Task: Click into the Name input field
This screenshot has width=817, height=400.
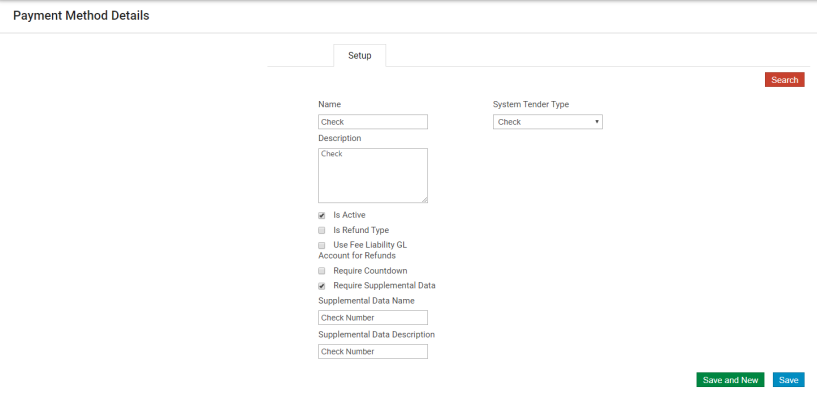Action: tap(372, 122)
